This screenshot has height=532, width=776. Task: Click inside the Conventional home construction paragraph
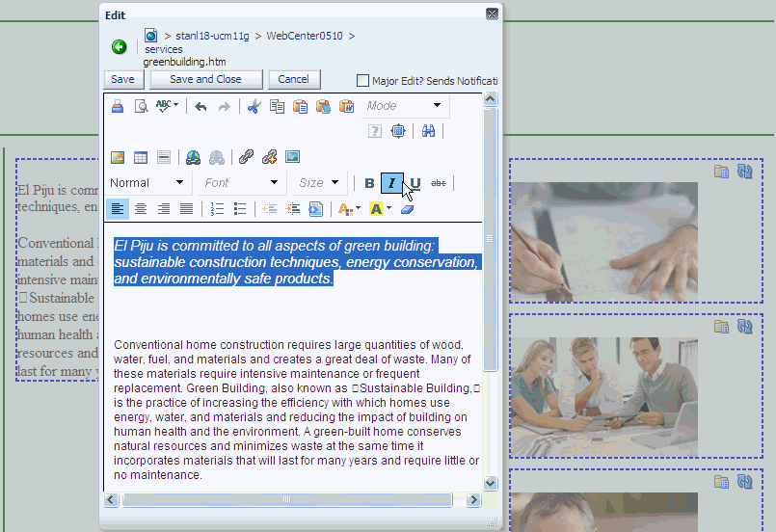click(296, 410)
